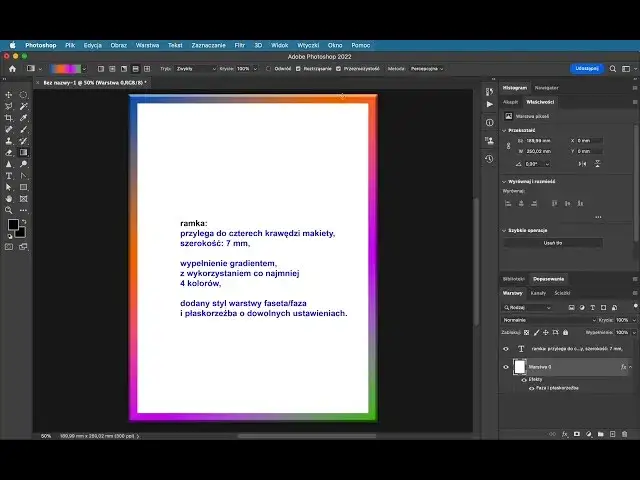
Task: Collapse Warstwa 0 effects arrow
Action: tap(631, 367)
